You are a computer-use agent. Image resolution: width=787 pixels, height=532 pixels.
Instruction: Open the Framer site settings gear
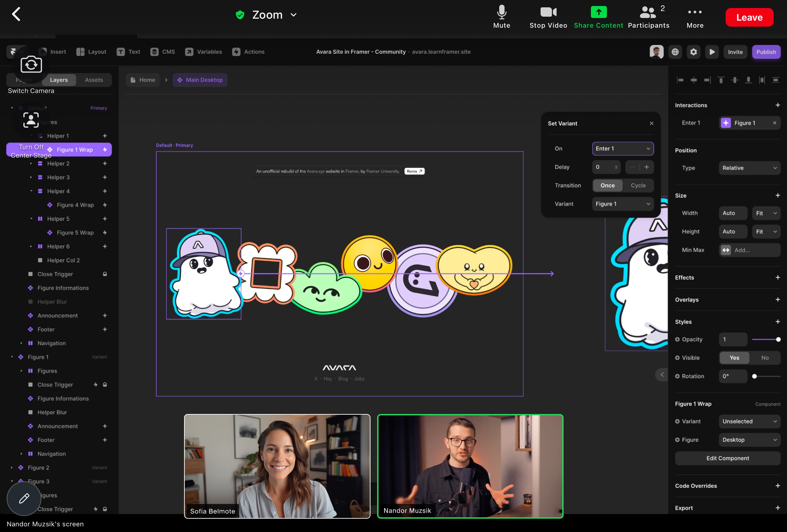click(693, 52)
